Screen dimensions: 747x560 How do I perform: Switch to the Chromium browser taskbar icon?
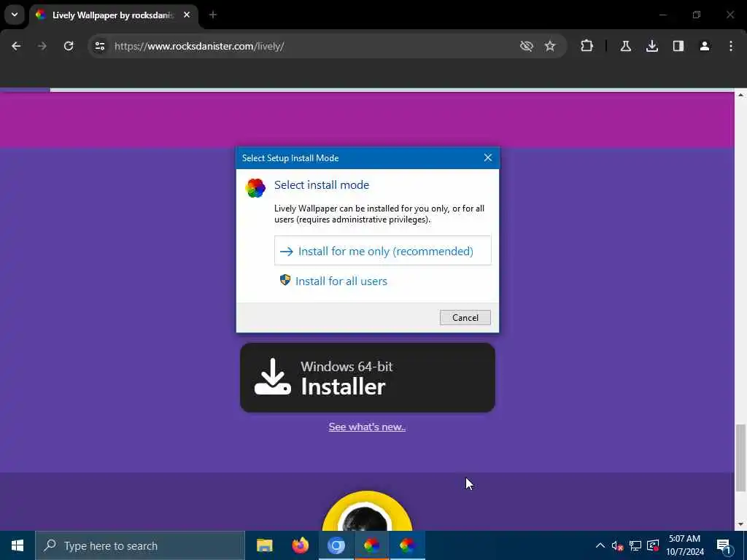click(336, 545)
